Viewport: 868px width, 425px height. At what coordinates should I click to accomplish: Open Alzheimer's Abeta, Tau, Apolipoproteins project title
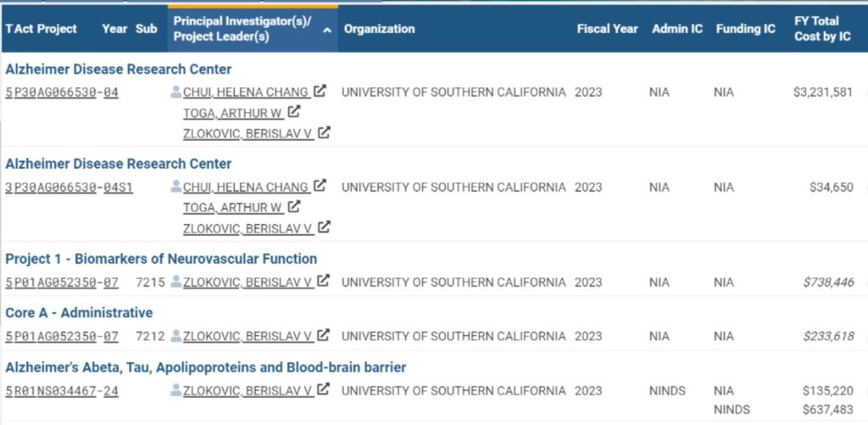coord(206,367)
